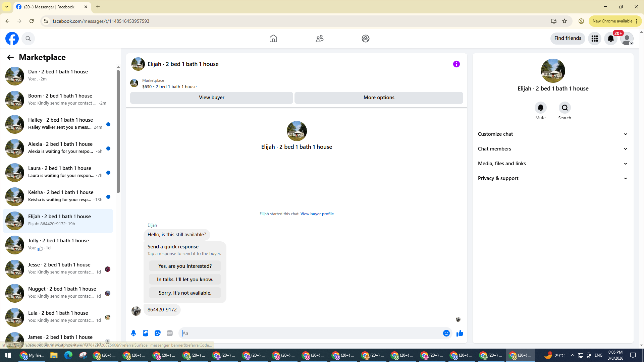This screenshot has height=362, width=644.
Task: Click the View buyer button
Action: pyautogui.click(x=211, y=98)
